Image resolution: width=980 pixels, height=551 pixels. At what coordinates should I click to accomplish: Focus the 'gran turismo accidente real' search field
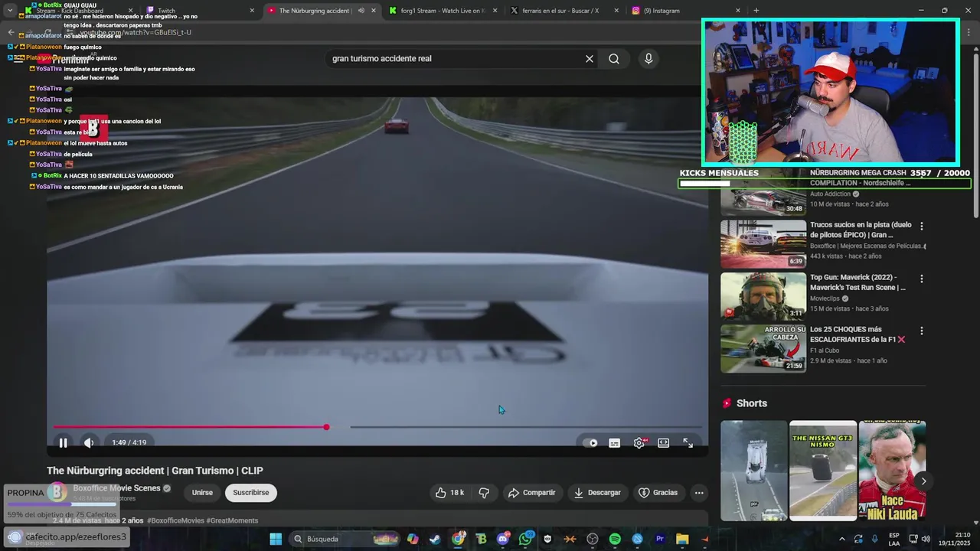(456, 59)
